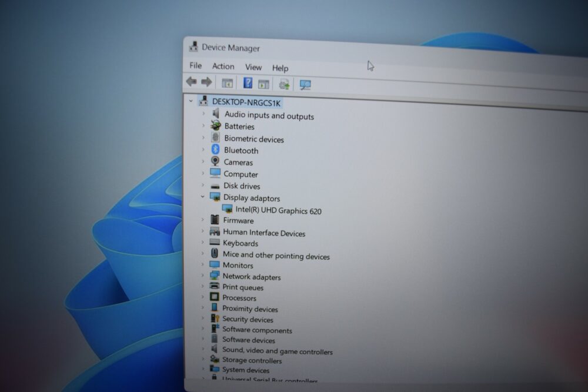The height and width of the screenshot is (392, 588).
Task: Click the Audio inputs speaker icon
Action: [x=216, y=113]
